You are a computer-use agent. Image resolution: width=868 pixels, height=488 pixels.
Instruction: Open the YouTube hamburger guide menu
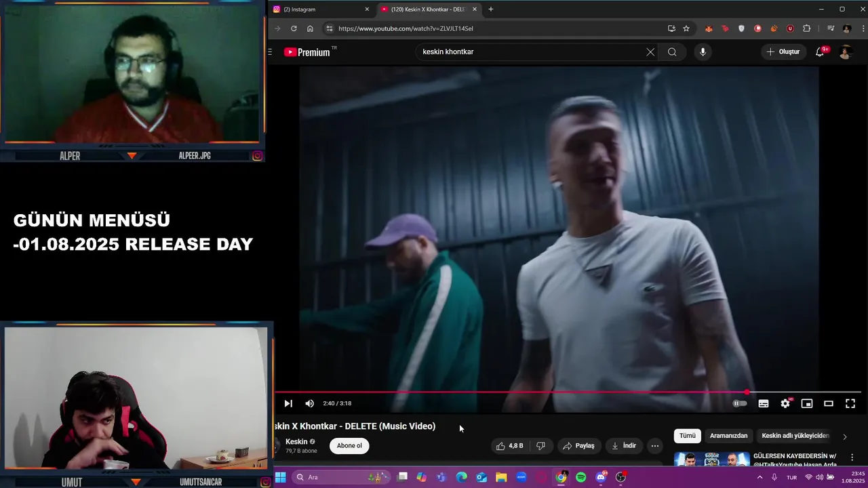(x=270, y=52)
